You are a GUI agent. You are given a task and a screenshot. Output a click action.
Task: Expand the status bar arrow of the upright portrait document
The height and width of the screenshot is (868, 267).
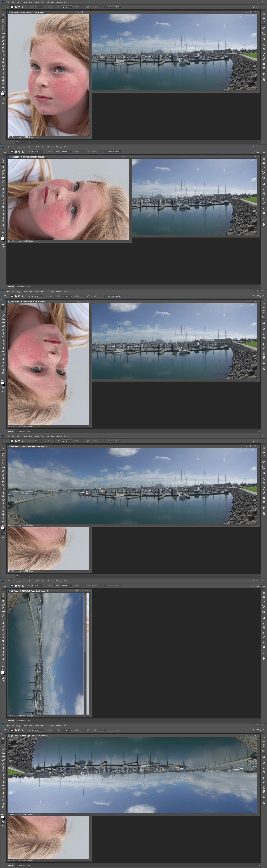39,137
